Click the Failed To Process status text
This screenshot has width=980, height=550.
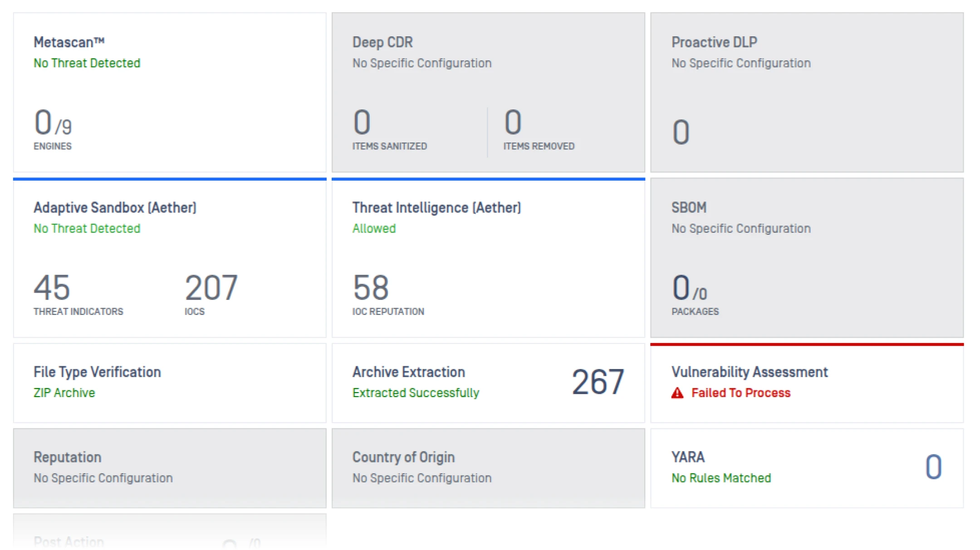[x=740, y=393]
